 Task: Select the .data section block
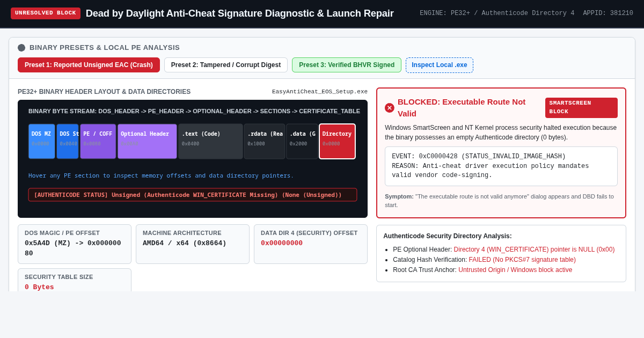[x=302, y=141]
